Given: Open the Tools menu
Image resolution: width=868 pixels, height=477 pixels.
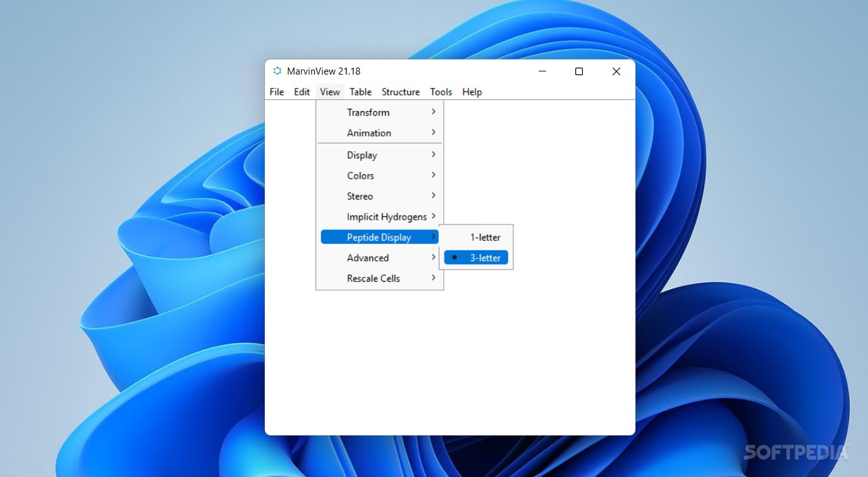Looking at the screenshot, I should (441, 92).
